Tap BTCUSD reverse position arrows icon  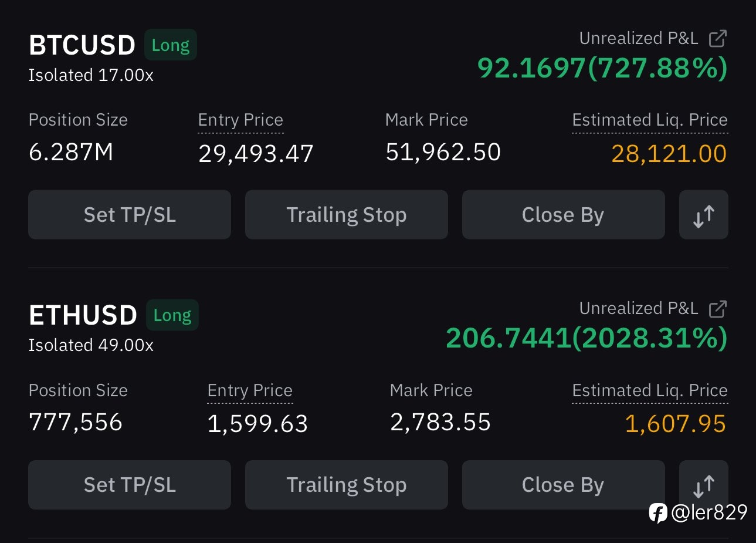coord(703,215)
